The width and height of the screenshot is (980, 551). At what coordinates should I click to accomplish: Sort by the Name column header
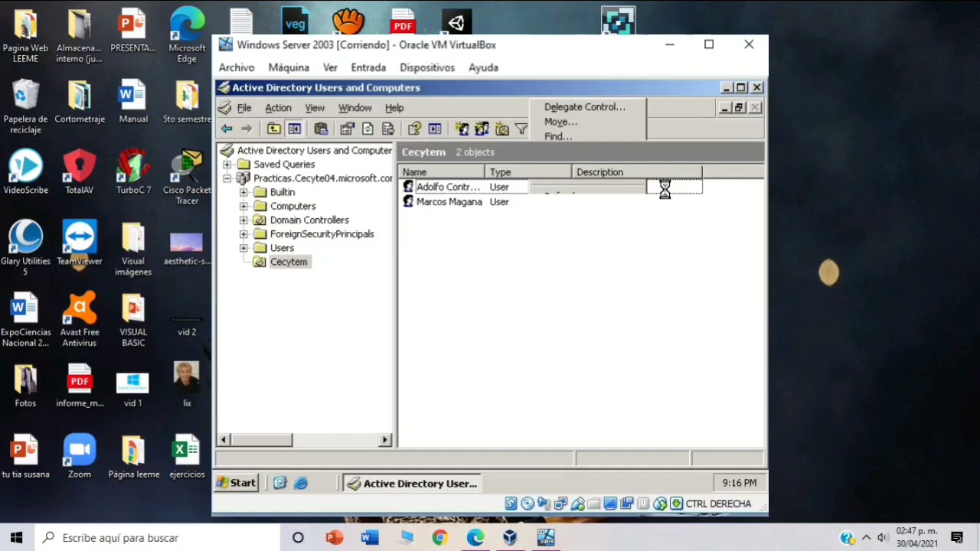coord(441,172)
